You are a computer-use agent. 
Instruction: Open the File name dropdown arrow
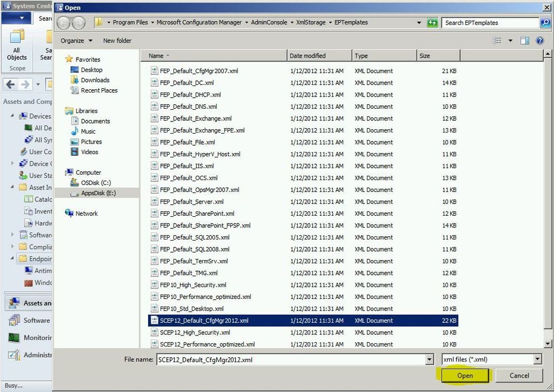point(429,359)
